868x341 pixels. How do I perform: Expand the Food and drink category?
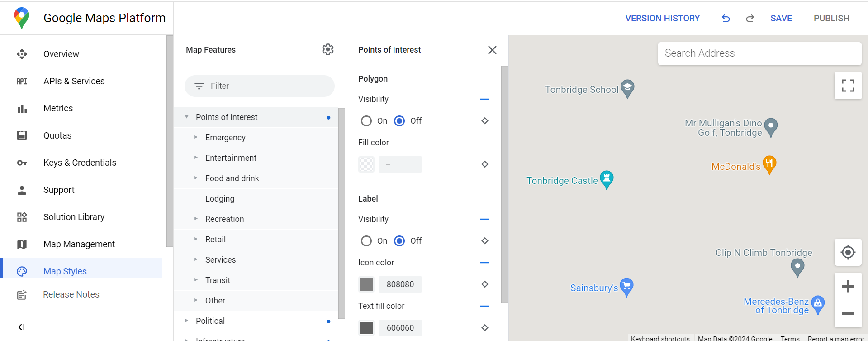click(x=196, y=178)
